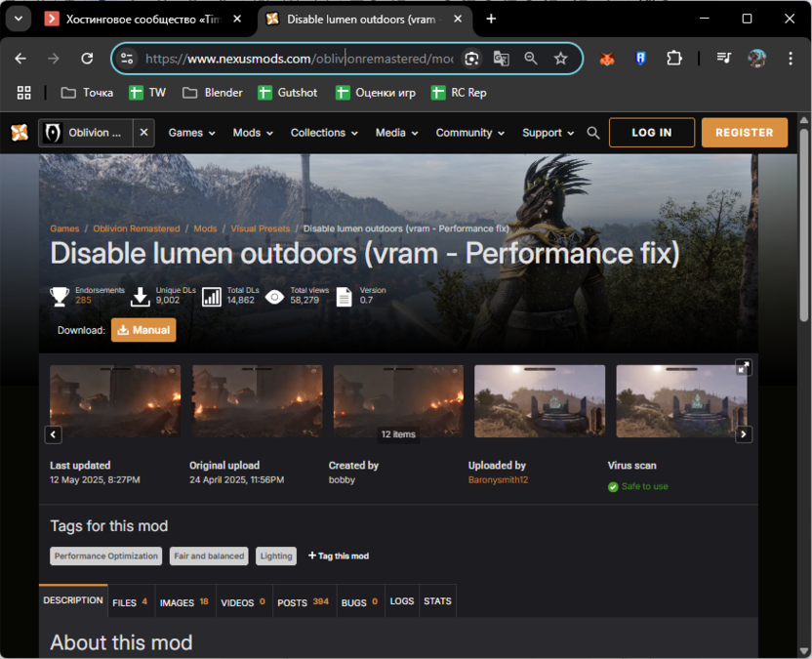812x659 pixels.
Task: Expand the Games dropdown menu
Action: coord(191,133)
